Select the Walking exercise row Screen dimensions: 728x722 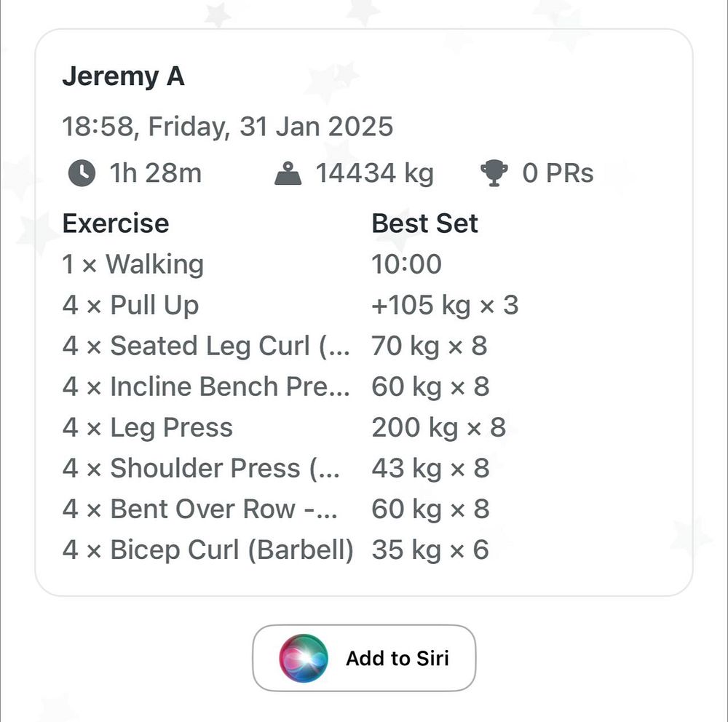coord(133,264)
